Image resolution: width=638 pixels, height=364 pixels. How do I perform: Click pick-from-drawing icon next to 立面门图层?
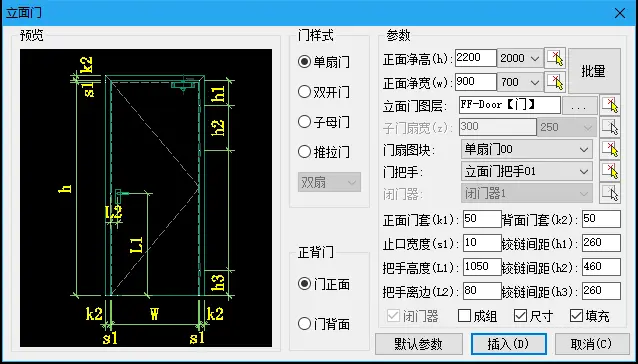pos(610,105)
